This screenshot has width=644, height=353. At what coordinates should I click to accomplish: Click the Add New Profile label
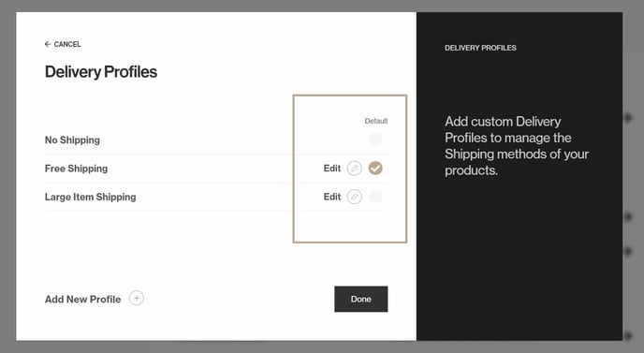click(x=83, y=300)
